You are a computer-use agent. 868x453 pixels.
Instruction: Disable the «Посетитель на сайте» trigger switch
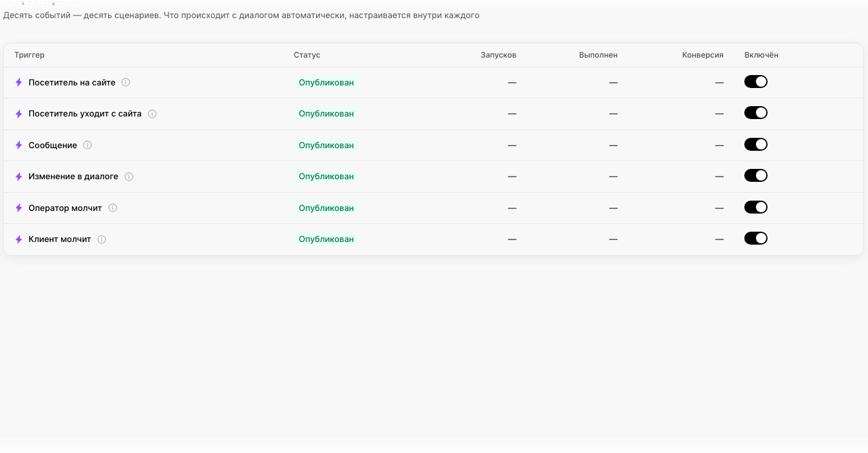(756, 82)
